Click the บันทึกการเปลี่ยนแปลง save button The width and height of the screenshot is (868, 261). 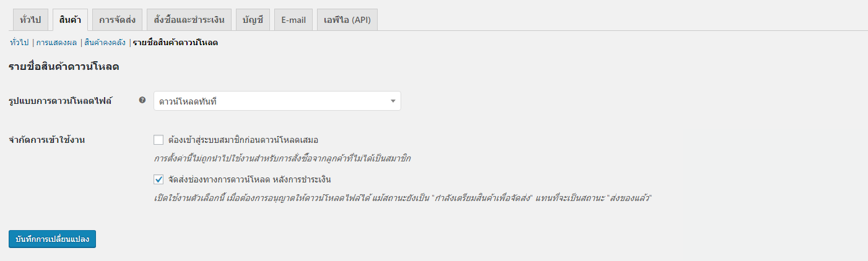coord(52,239)
